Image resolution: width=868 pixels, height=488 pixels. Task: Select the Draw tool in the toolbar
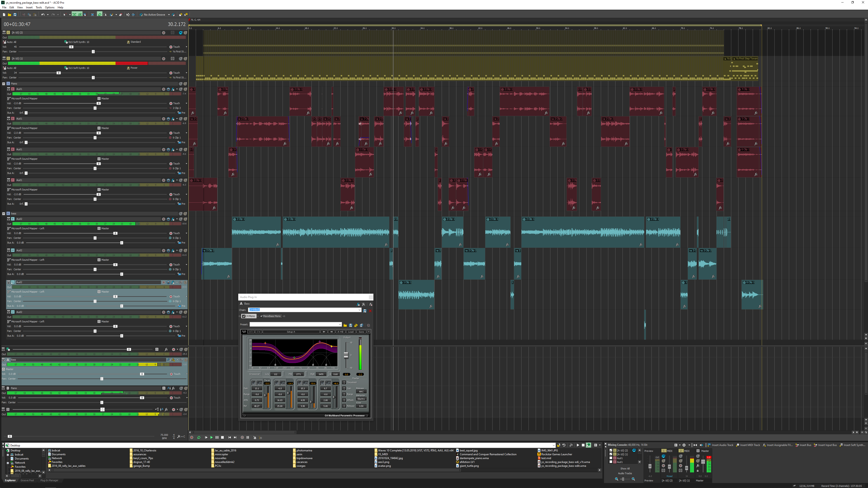click(x=100, y=14)
